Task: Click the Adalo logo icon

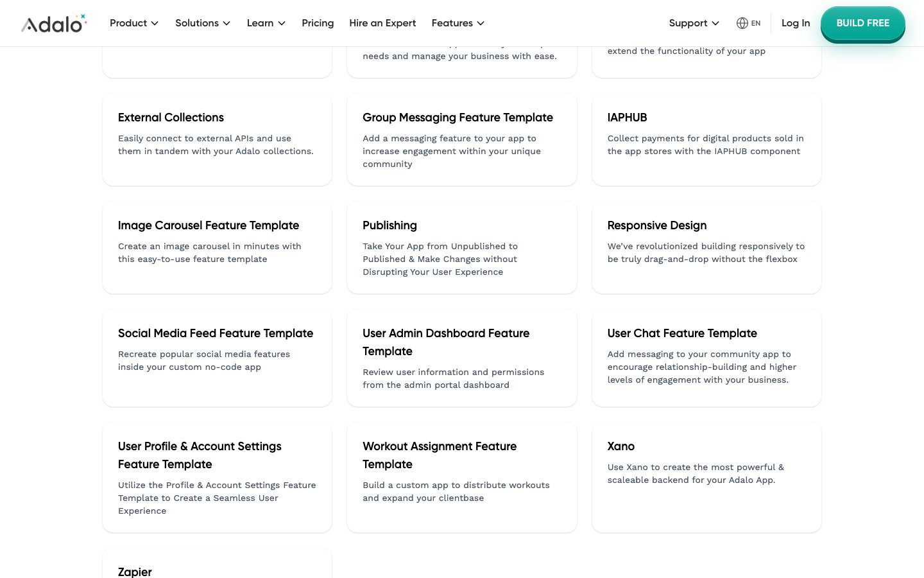Action: click(x=54, y=24)
